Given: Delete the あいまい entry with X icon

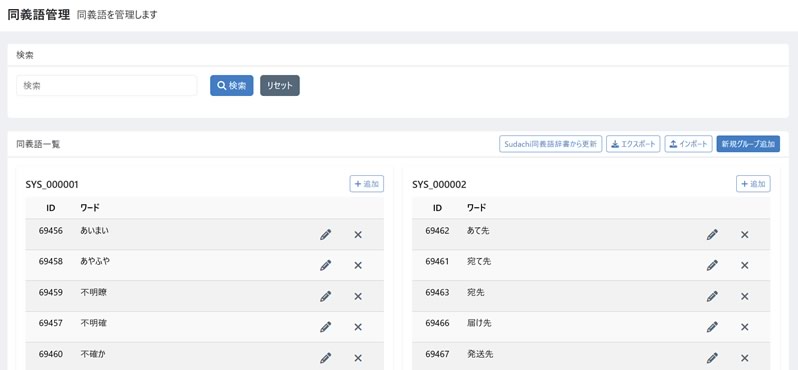Looking at the screenshot, I should coord(358,235).
